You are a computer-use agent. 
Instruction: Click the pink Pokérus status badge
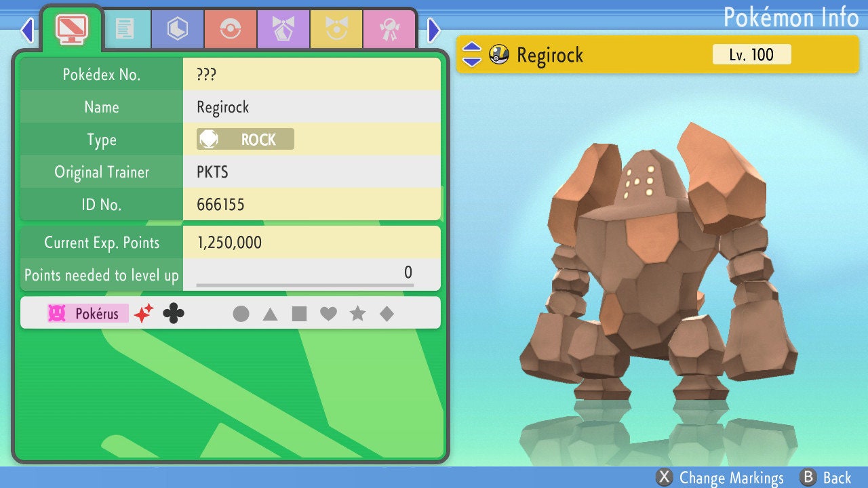[87, 313]
